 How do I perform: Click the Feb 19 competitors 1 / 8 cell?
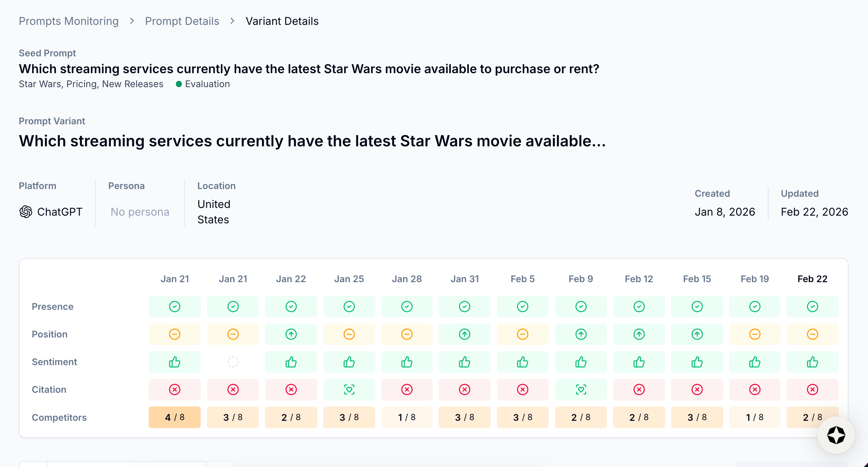point(755,417)
